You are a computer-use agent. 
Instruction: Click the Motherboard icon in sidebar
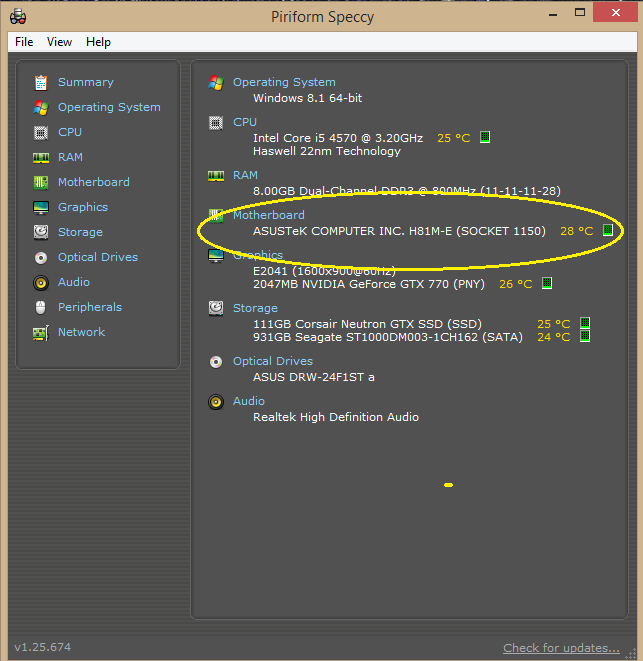(x=41, y=183)
